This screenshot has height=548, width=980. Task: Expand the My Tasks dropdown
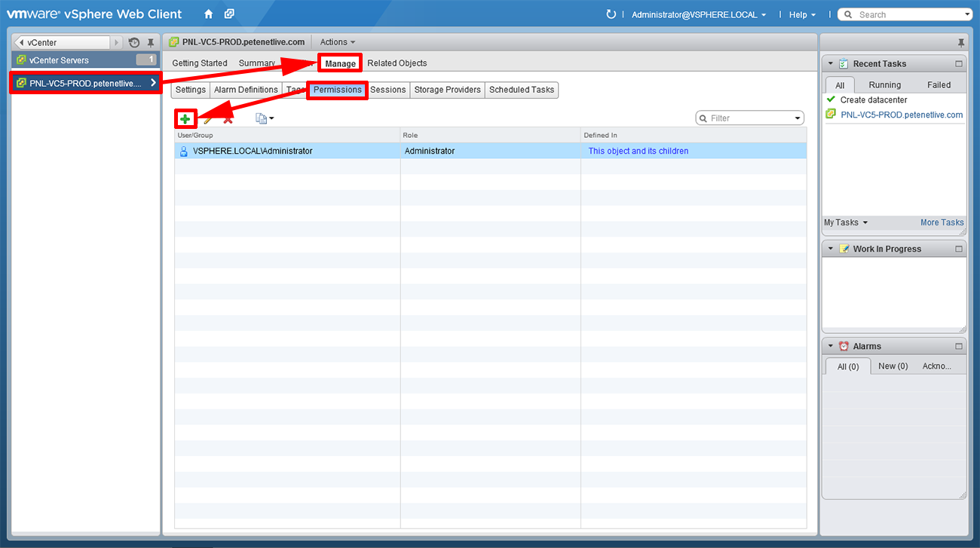click(845, 222)
